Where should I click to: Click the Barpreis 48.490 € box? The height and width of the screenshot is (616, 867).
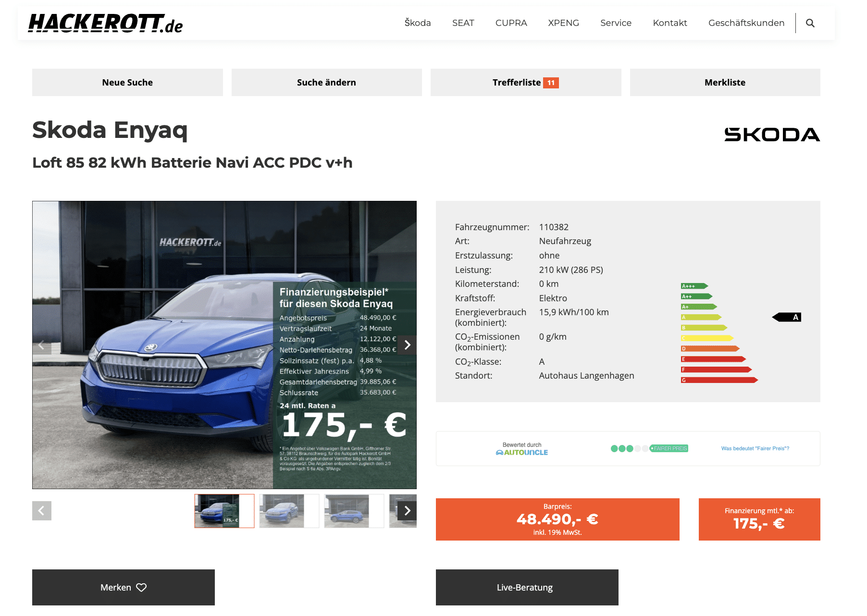pyautogui.click(x=557, y=519)
